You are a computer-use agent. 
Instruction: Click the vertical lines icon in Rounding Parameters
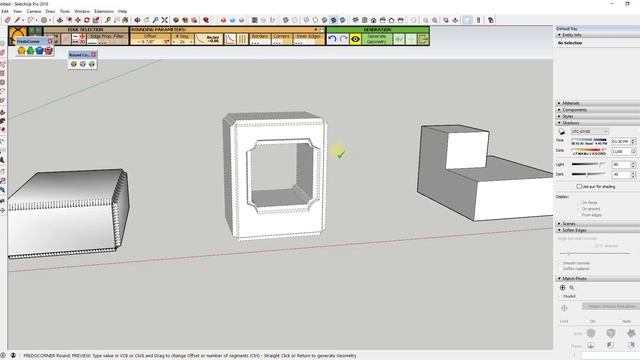tap(242, 39)
